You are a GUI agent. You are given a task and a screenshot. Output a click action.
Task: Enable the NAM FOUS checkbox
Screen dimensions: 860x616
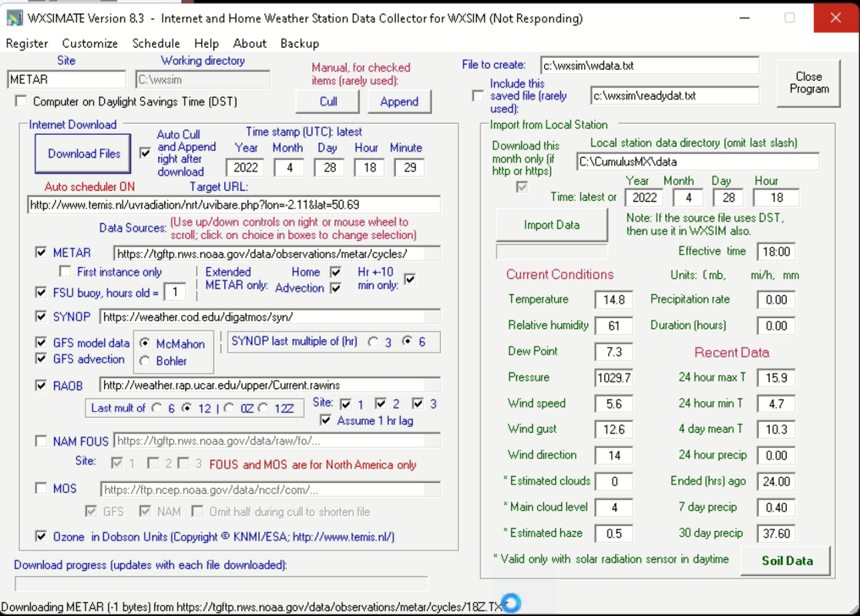click(41, 440)
